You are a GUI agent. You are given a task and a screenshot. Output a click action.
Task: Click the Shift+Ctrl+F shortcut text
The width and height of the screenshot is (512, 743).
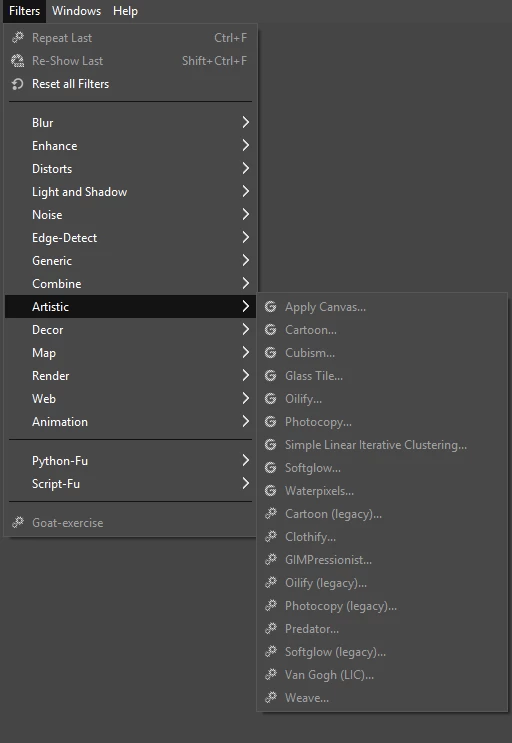(x=215, y=61)
